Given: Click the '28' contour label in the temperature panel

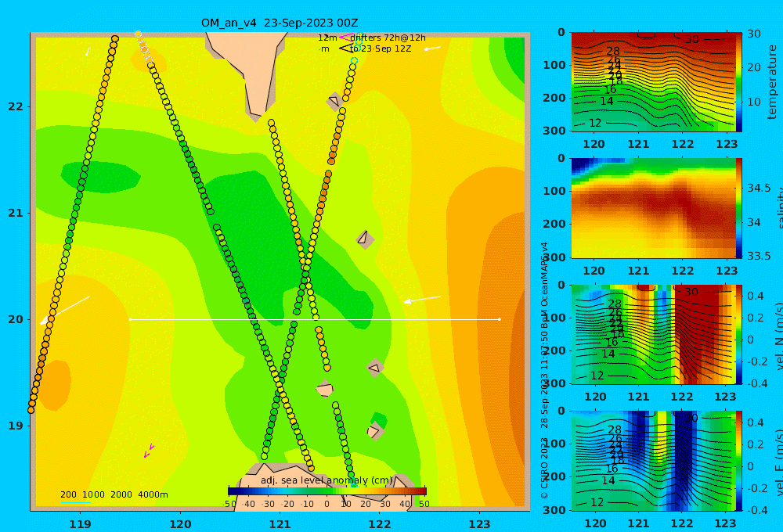Looking at the screenshot, I should (613, 51).
